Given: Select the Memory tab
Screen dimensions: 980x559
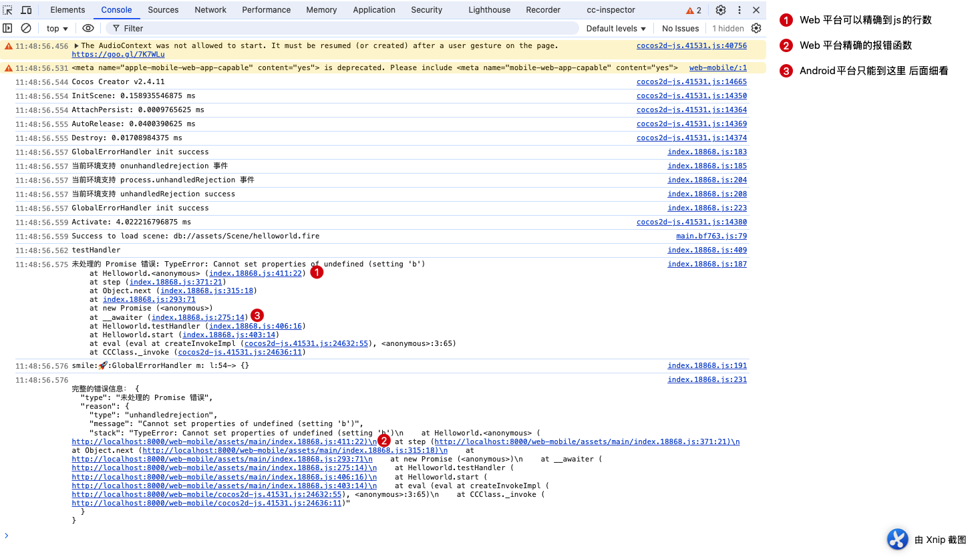Looking at the screenshot, I should (x=321, y=10).
